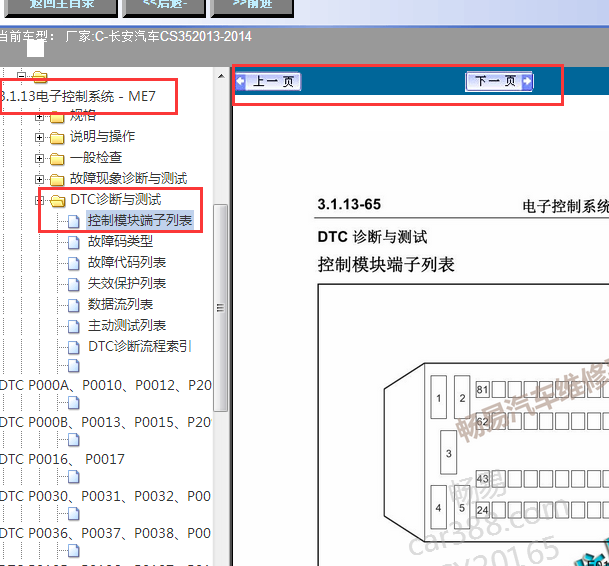Image resolution: width=609 pixels, height=566 pixels.
Task: Open 主动测试列表 page
Action: pos(127,325)
